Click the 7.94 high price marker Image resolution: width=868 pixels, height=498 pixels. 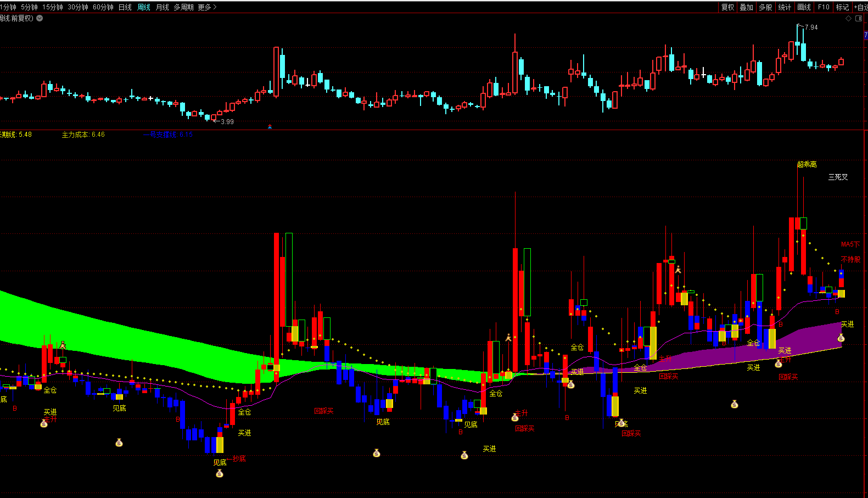pos(810,27)
